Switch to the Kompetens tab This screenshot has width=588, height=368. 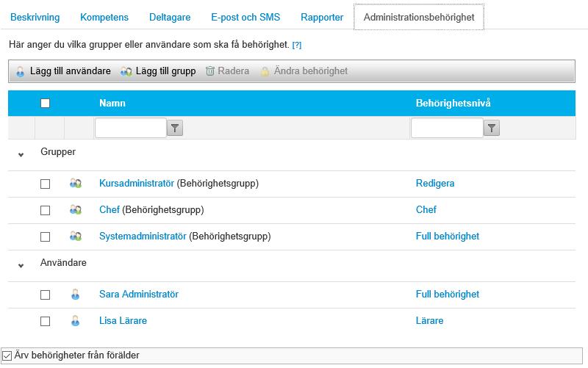pyautogui.click(x=104, y=17)
